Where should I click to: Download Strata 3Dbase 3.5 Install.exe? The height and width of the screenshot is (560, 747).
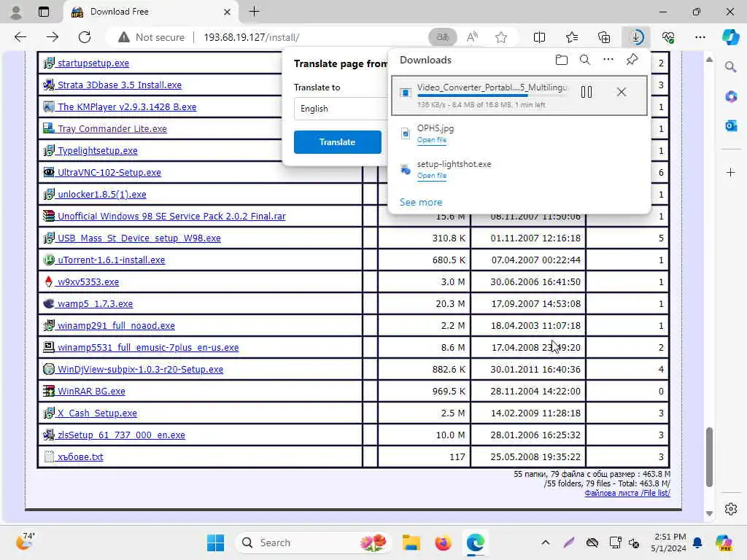120,85
